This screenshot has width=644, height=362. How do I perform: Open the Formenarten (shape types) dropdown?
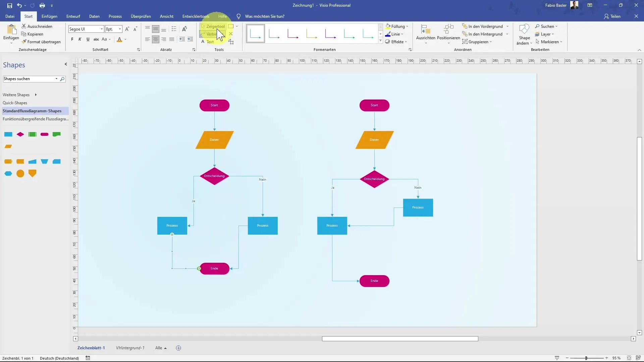tap(381, 42)
